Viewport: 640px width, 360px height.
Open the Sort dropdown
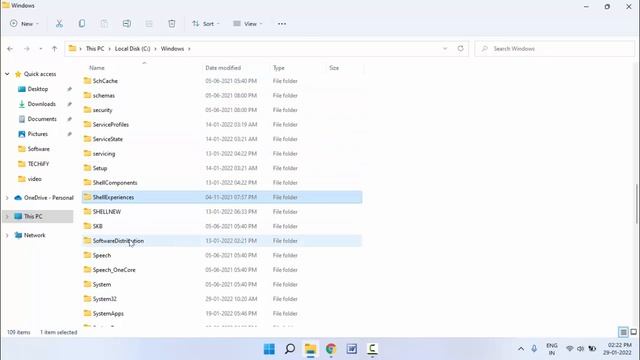pos(206,24)
